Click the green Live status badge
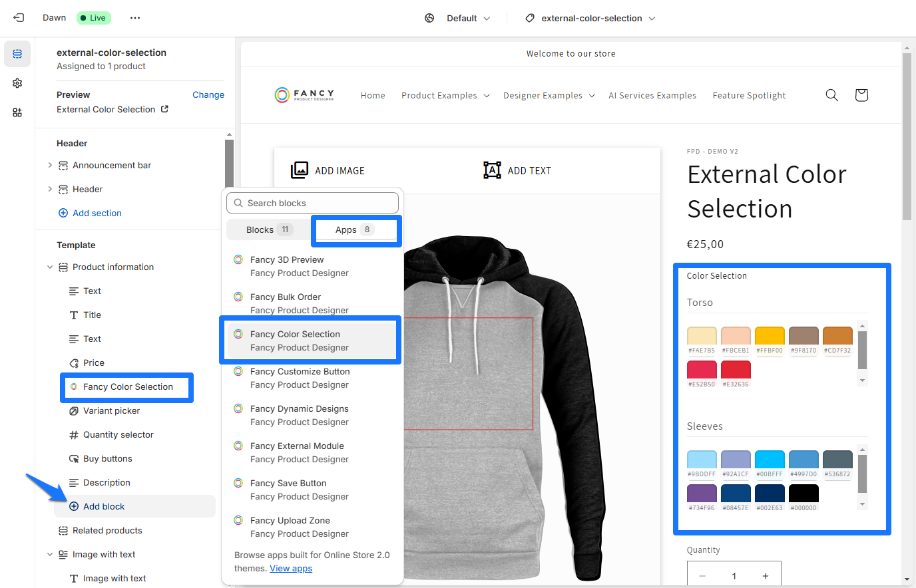The width and height of the screenshot is (916, 588). 93,18
